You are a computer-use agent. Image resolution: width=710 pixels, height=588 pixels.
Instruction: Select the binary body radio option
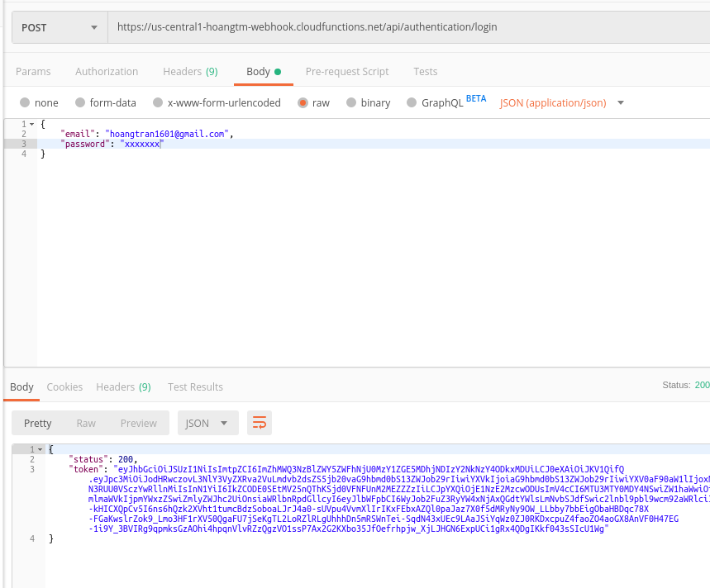[352, 103]
